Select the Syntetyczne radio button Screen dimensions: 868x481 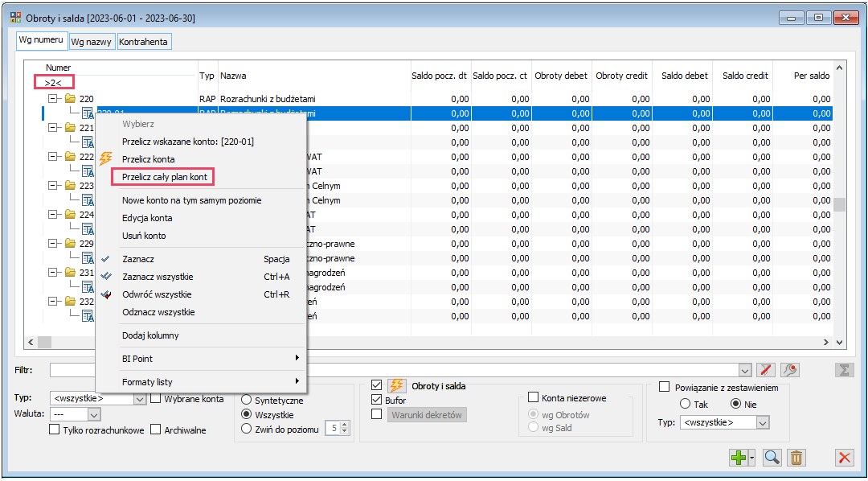pyautogui.click(x=247, y=400)
